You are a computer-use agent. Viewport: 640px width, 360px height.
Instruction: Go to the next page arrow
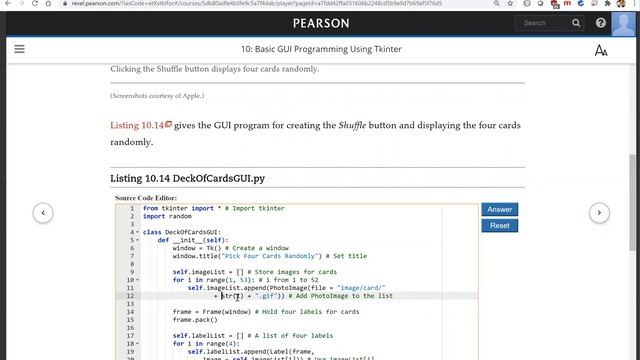point(599,213)
